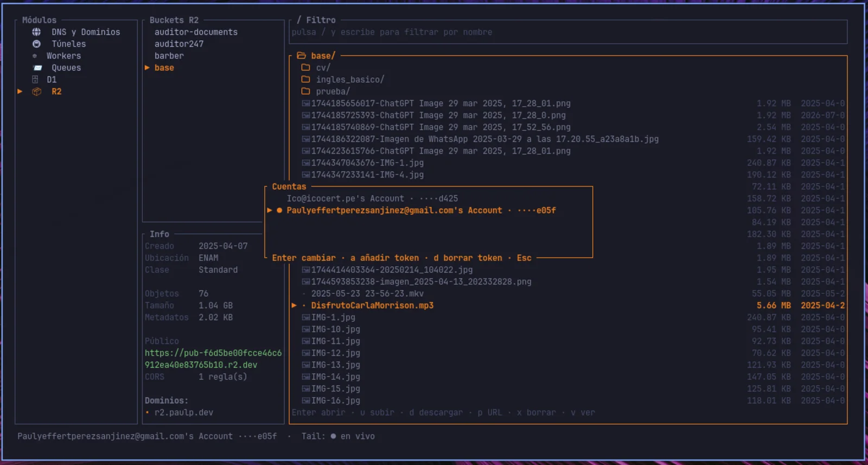This screenshot has height=465, width=868.
Task: Click the 1 regla(s) CORS value
Action: click(223, 377)
